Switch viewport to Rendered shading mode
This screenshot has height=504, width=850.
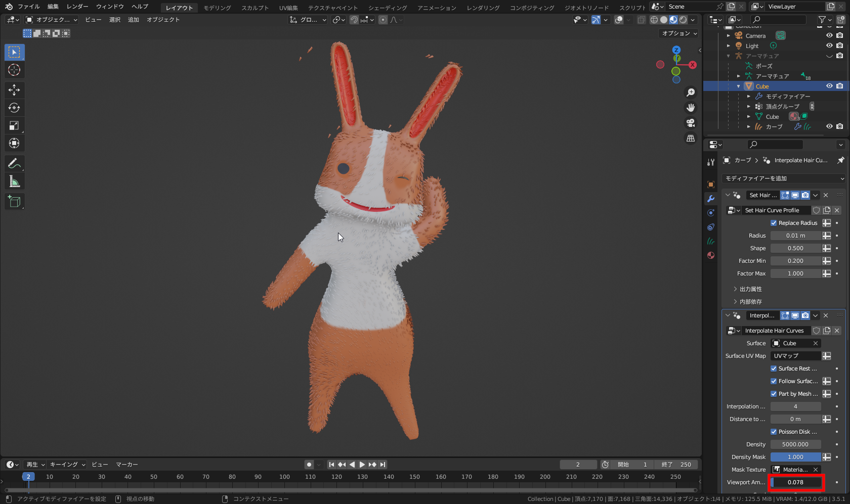[x=683, y=20]
